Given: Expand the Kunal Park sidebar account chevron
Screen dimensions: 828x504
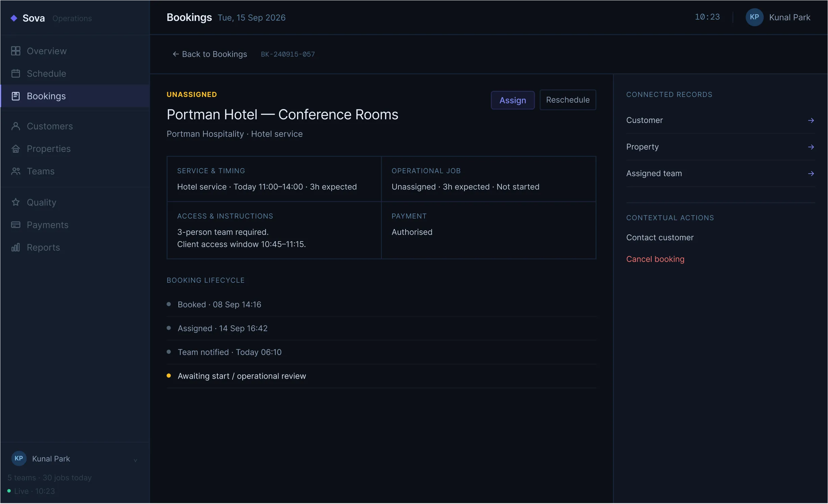Looking at the screenshot, I should pyautogui.click(x=135, y=460).
